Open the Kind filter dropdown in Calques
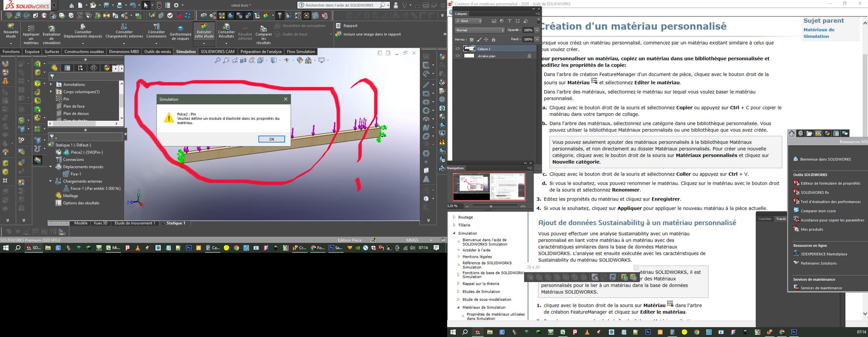The image size is (868, 337). click(x=469, y=21)
